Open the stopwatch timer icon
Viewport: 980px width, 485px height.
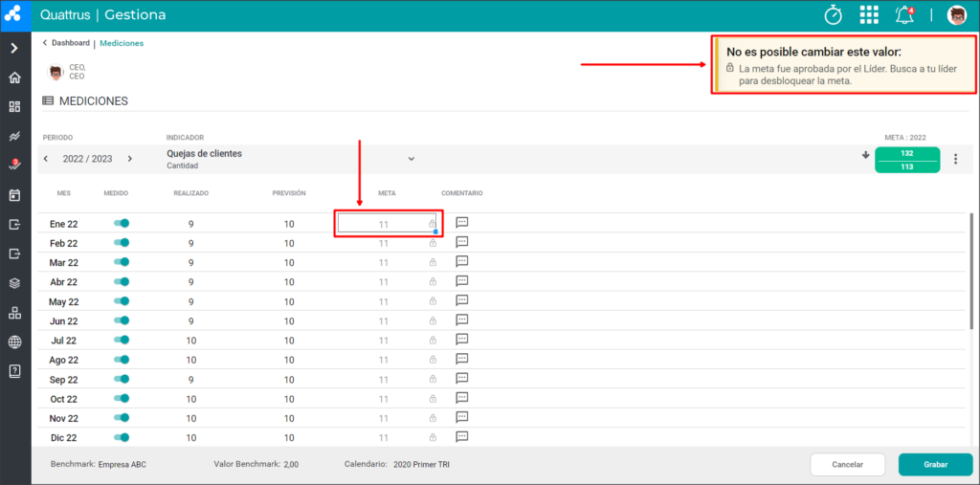(834, 14)
